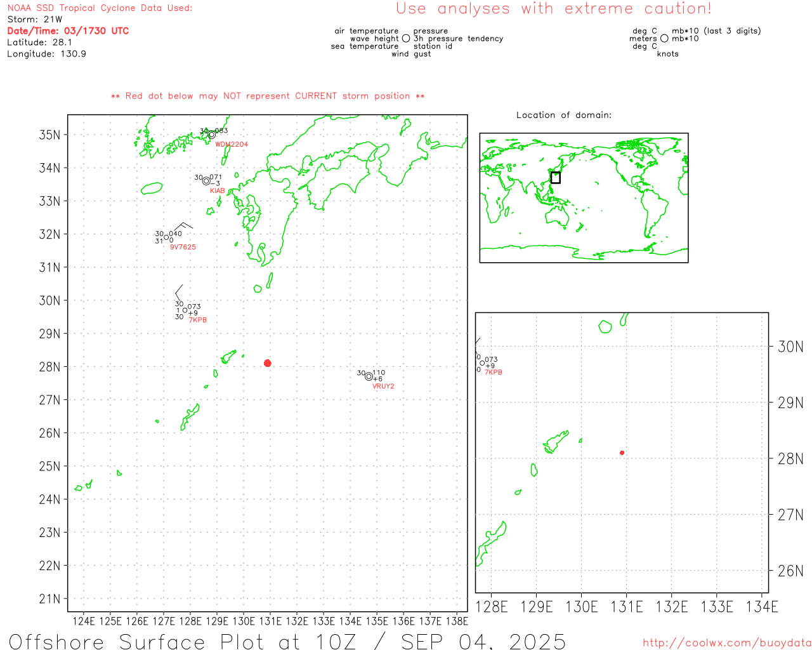The image size is (812, 650).
Task: Select the 'Longitude: 130.9' value
Action: point(46,54)
